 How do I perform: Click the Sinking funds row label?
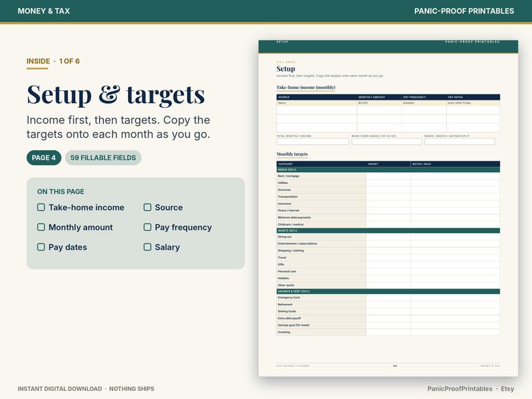tap(287, 311)
